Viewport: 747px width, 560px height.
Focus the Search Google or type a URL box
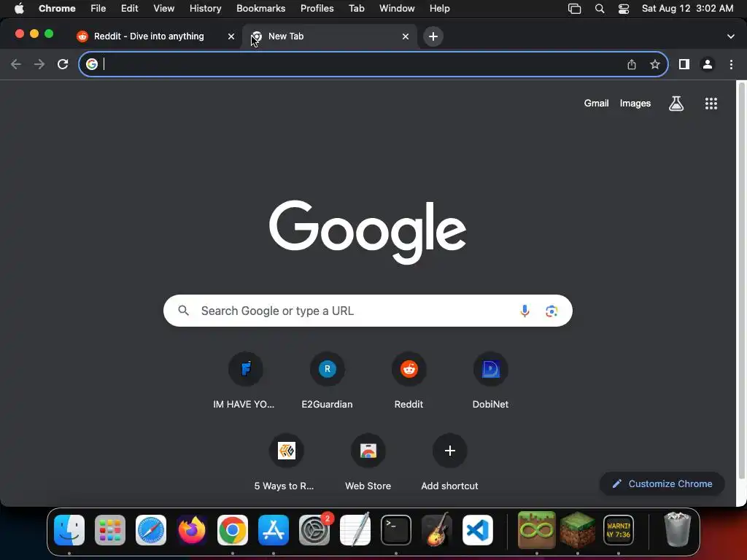click(x=368, y=311)
